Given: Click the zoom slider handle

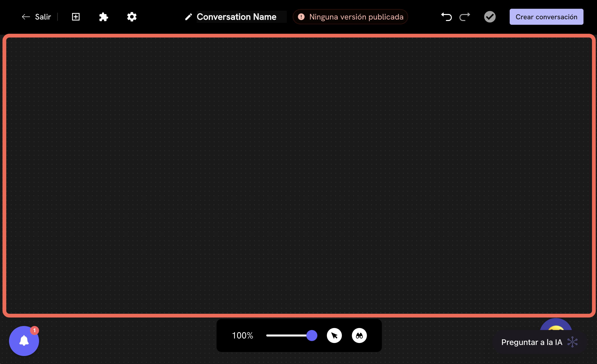Looking at the screenshot, I should click(312, 335).
